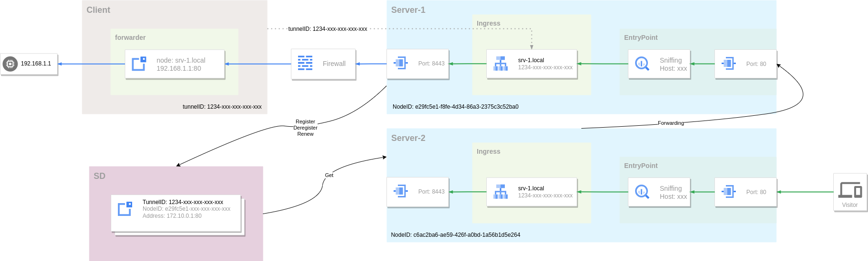Click the Visitor devices icon

point(850,190)
